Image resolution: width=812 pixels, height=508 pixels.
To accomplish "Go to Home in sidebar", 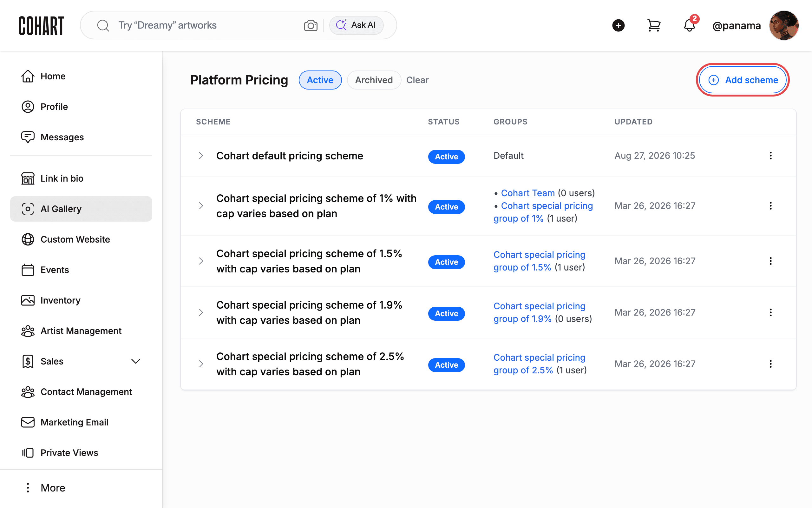I will click(81, 76).
